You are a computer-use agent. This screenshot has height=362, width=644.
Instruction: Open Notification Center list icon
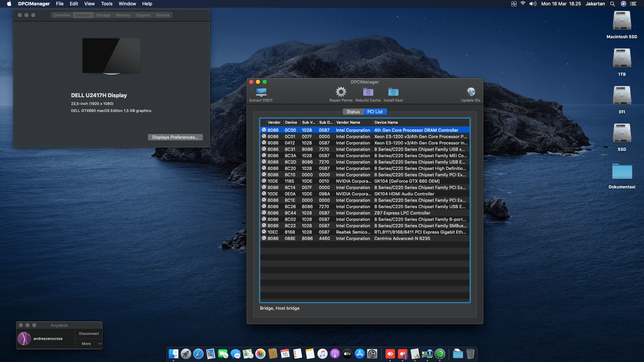(x=633, y=4)
